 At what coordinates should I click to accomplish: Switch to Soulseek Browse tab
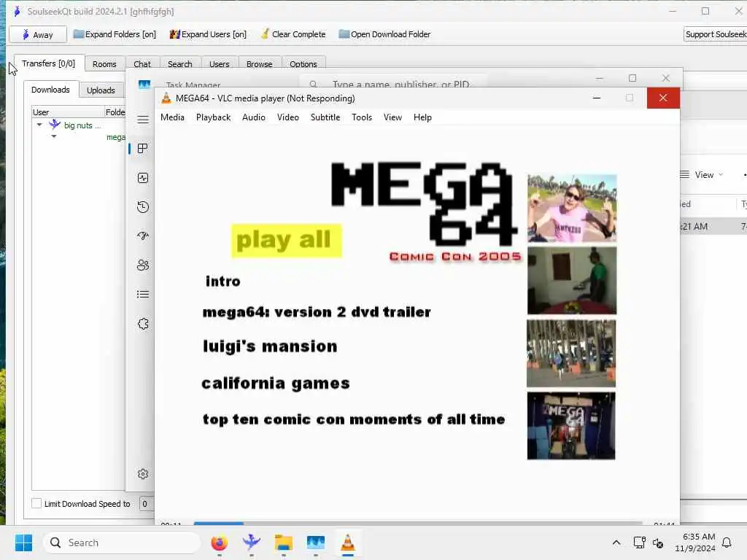pos(259,64)
